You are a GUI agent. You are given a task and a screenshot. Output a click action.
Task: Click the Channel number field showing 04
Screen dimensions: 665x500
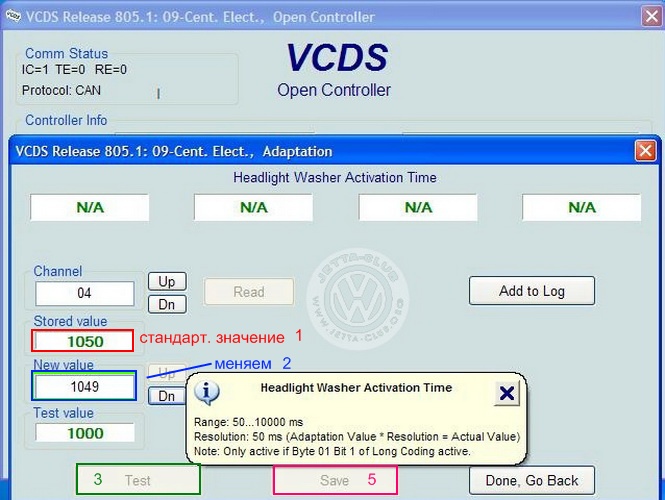(84, 293)
